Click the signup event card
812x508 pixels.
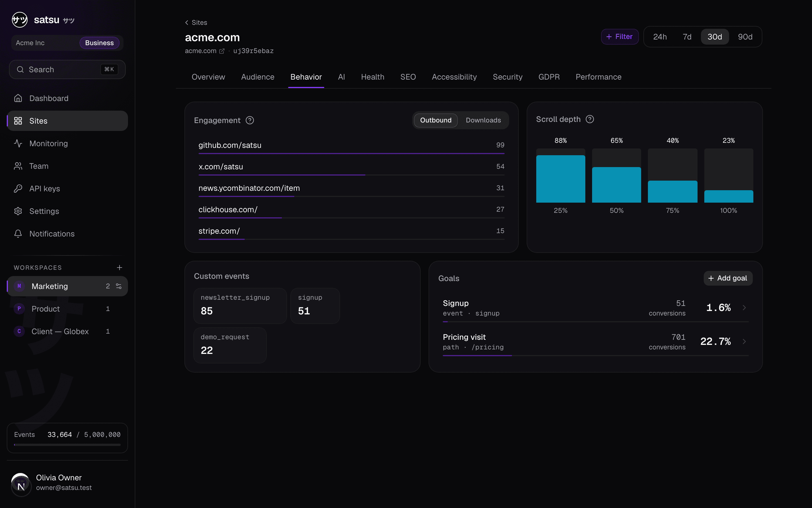(315, 306)
